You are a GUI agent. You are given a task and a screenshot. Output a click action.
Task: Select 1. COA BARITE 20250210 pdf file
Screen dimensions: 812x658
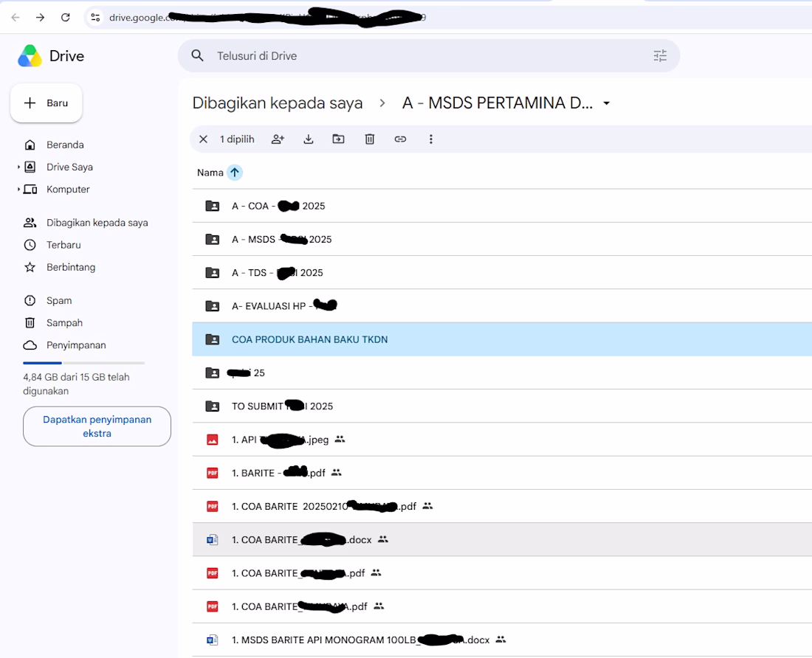tap(502, 507)
